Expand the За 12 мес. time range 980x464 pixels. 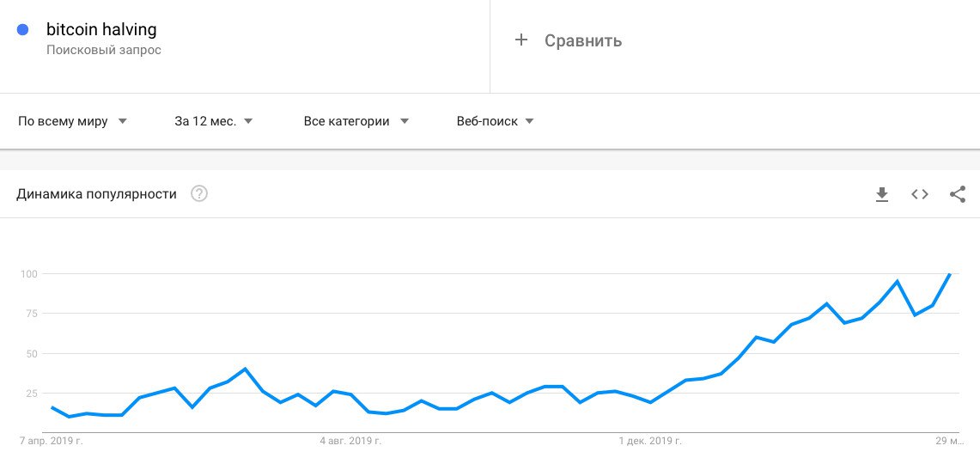click(213, 121)
